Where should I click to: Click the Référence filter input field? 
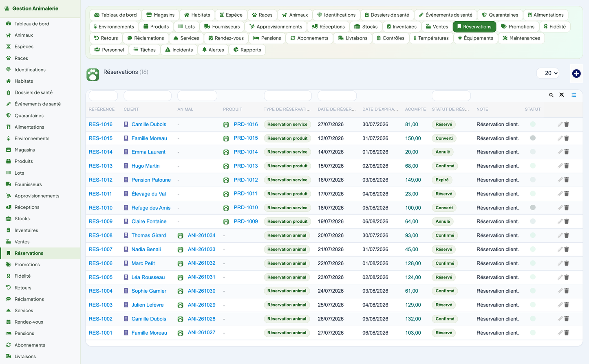coord(103,96)
